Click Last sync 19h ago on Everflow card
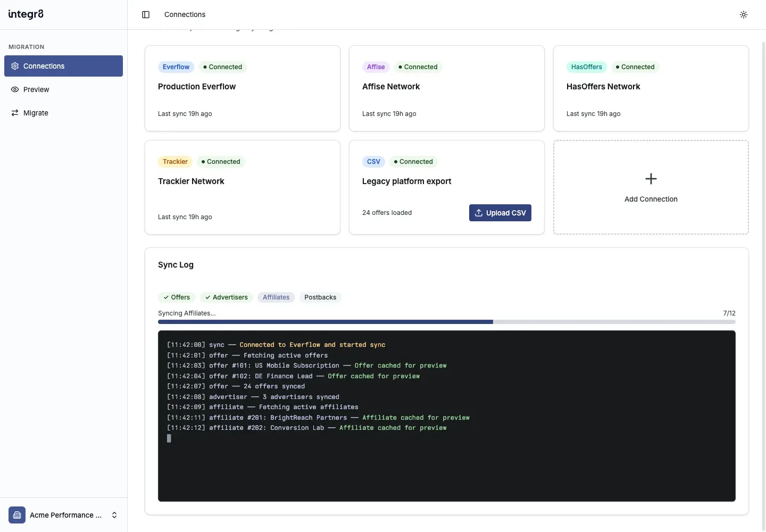Screen dimensions: 766x532 (185, 114)
